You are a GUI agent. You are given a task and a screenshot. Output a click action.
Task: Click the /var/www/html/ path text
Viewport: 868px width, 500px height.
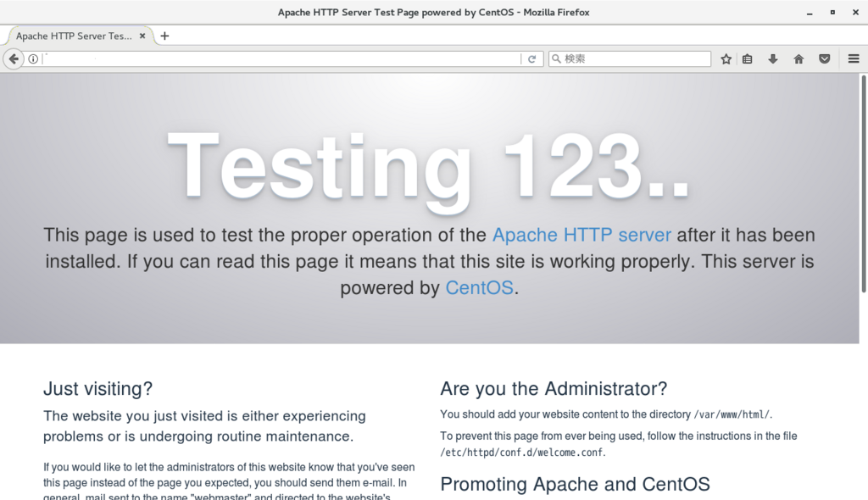(732, 414)
